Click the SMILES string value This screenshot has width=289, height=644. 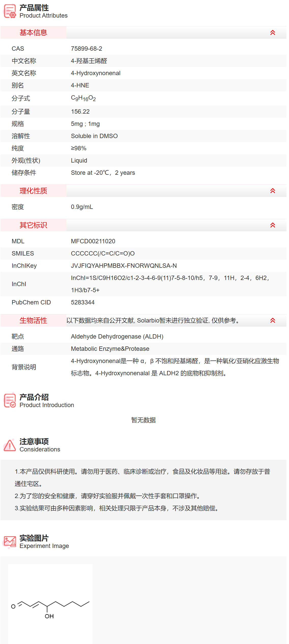[103, 253]
